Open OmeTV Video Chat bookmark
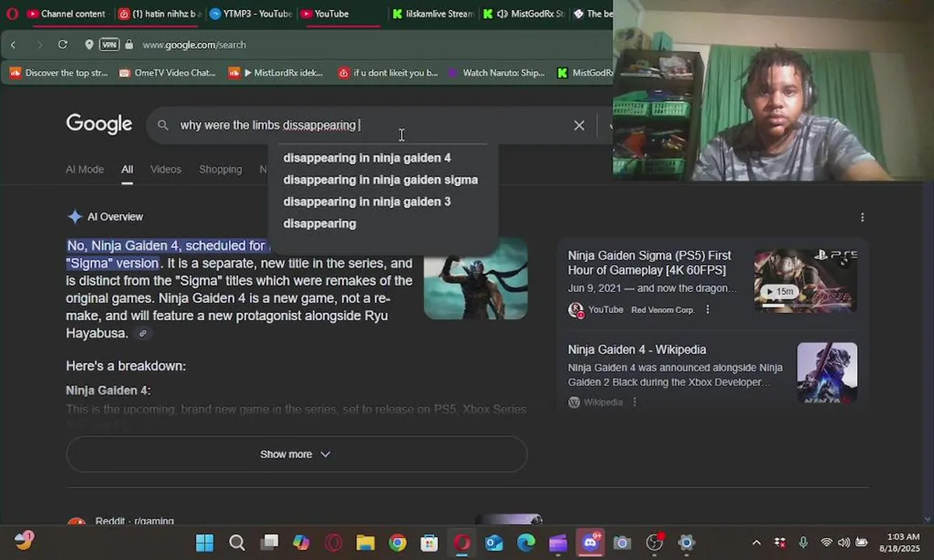 (x=167, y=73)
